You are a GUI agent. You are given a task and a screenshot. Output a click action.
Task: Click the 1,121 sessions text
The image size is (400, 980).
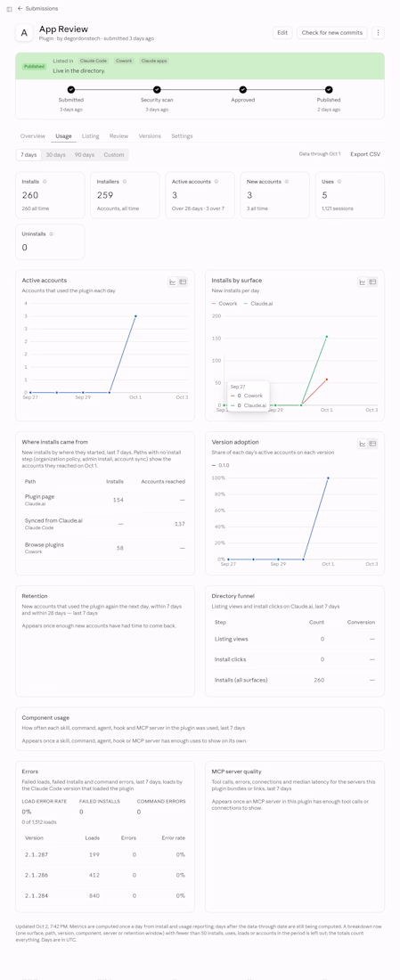coord(338,208)
